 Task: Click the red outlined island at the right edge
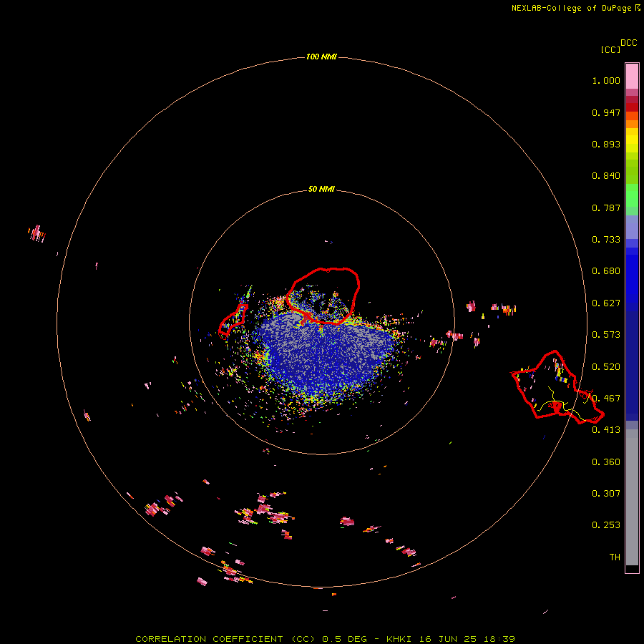[x=557, y=387]
